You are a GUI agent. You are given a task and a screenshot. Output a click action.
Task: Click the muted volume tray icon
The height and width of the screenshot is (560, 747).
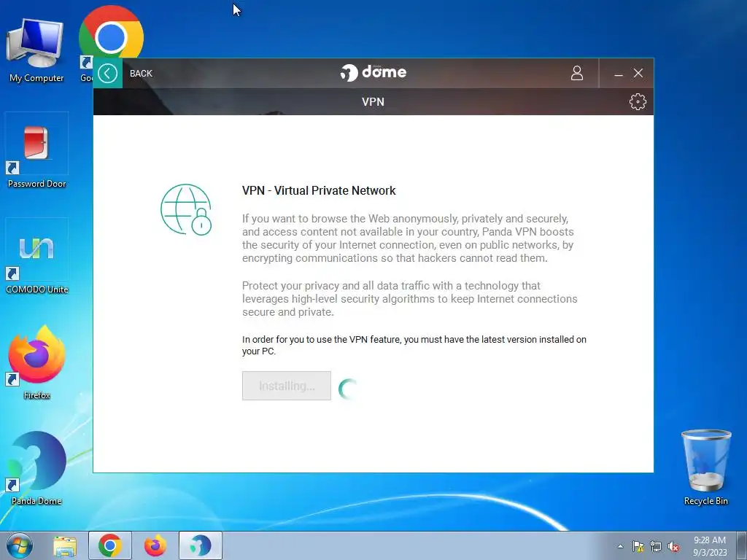(673, 546)
